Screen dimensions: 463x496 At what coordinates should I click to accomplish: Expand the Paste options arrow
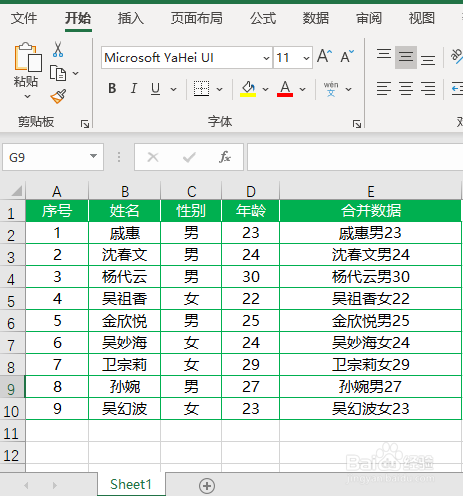pos(27,97)
